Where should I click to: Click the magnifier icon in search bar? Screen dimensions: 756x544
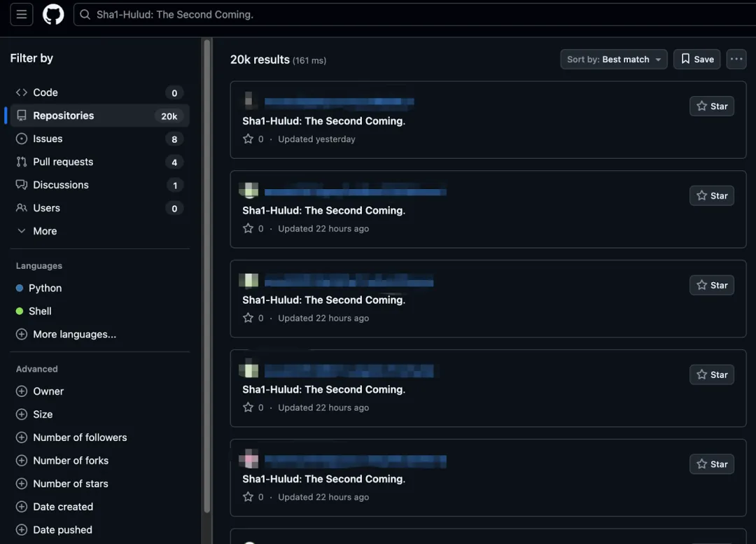pyautogui.click(x=85, y=15)
